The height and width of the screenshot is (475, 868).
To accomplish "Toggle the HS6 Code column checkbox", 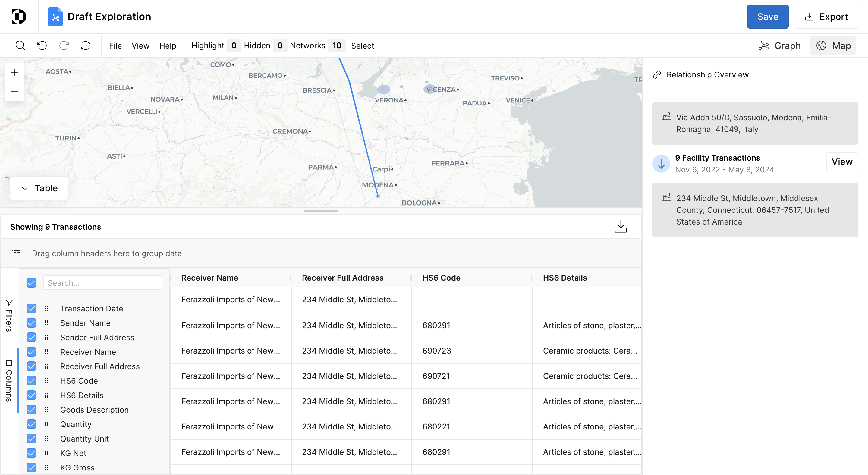I will [31, 381].
